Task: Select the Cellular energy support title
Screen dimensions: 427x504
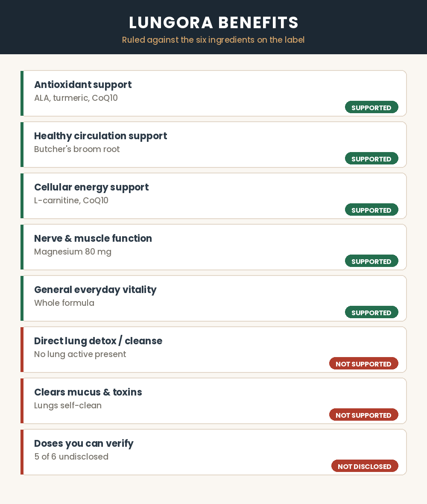Action: [x=91, y=187]
